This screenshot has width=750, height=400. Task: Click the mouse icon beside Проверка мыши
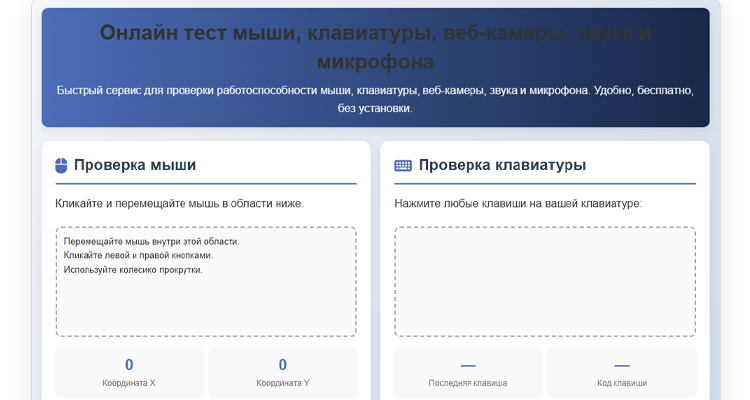[61, 166]
